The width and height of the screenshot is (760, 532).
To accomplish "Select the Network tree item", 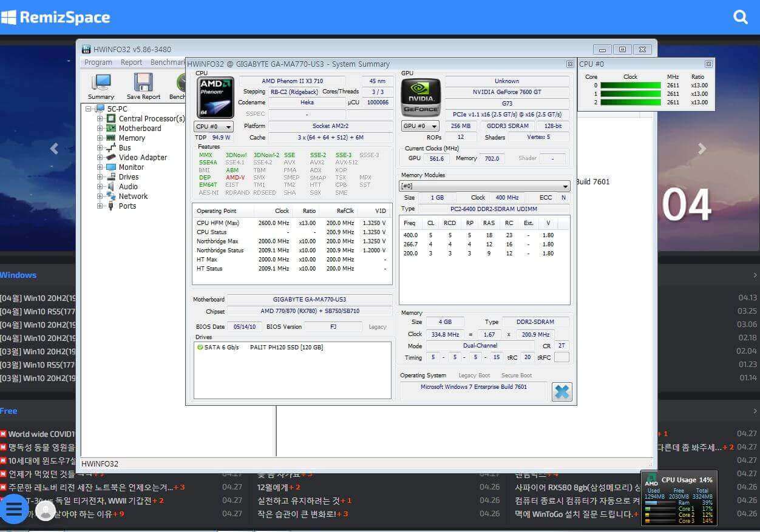I will tap(133, 197).
